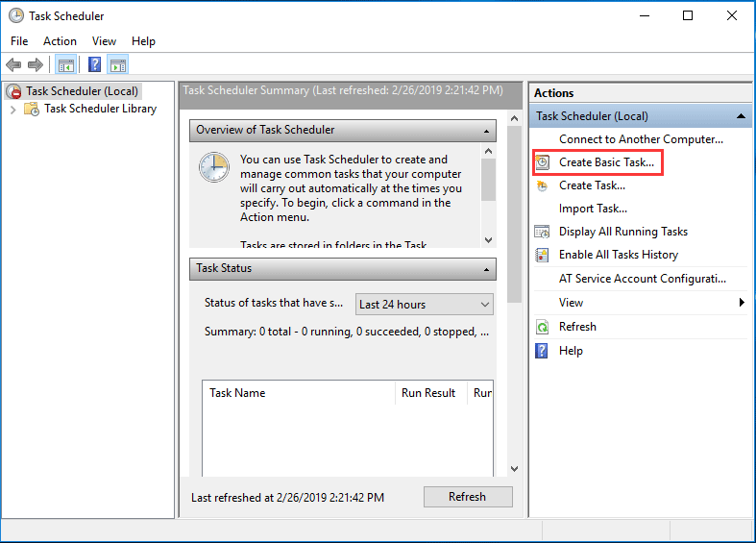756x543 pixels.
Task: Click the Actions pane title
Action: click(x=554, y=93)
